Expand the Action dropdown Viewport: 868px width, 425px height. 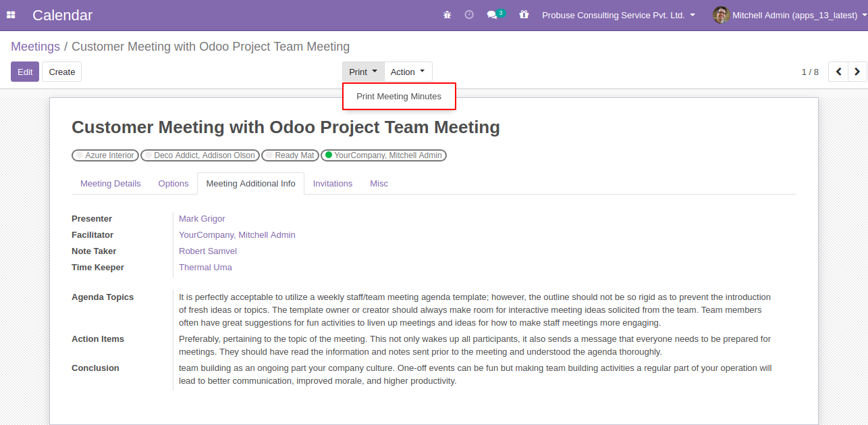tap(408, 72)
